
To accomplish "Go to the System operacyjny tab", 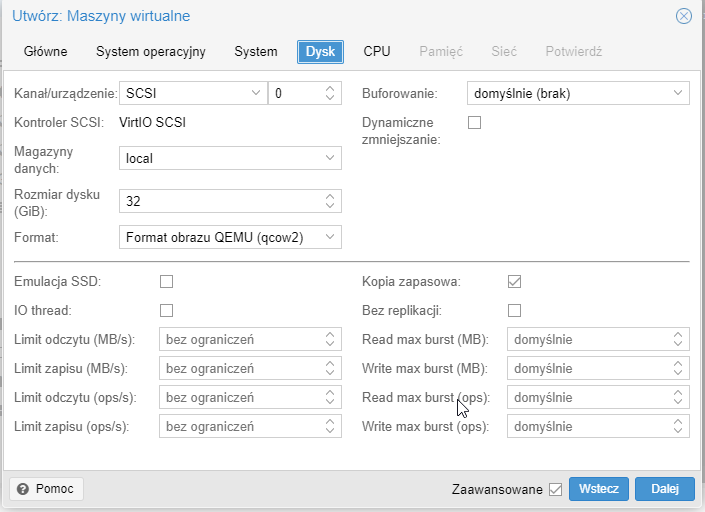I will click(151, 51).
